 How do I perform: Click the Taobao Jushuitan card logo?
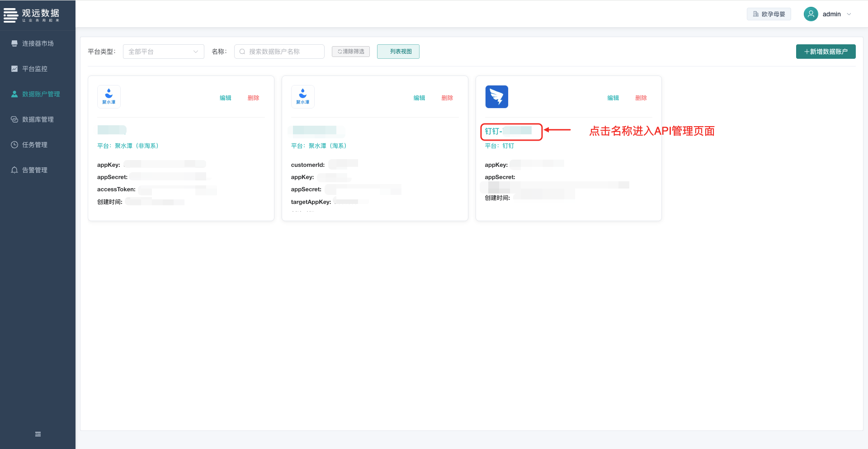302,97
